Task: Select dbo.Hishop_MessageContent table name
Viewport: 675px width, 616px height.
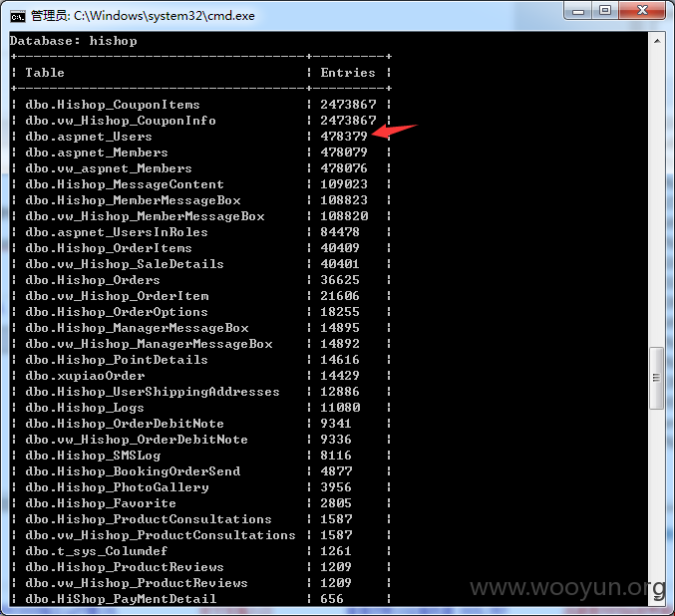Action: point(125,184)
